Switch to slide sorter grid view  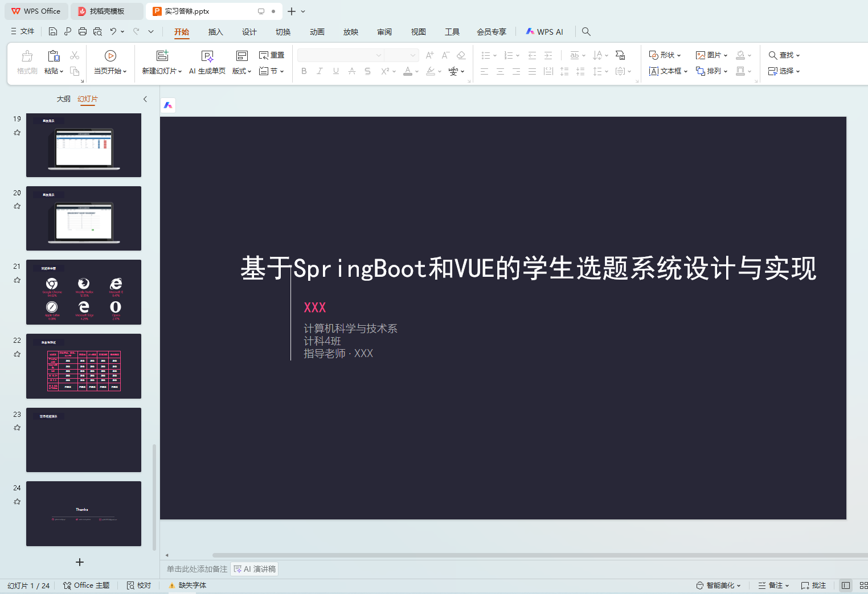pos(863,585)
